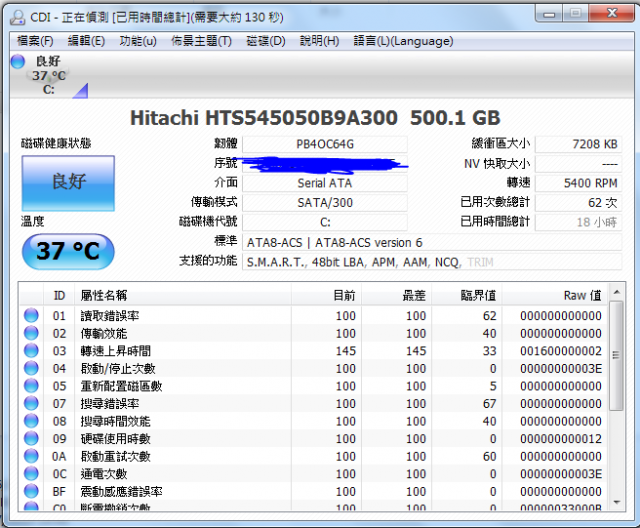The height and width of the screenshot is (528, 640).
Task: Open the 編輯(E) menu
Action: click(x=86, y=41)
